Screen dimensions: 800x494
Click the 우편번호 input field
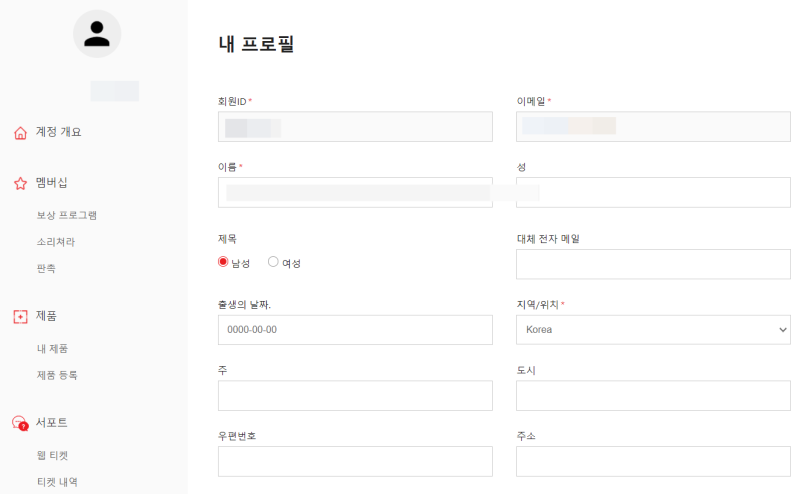tap(355, 461)
